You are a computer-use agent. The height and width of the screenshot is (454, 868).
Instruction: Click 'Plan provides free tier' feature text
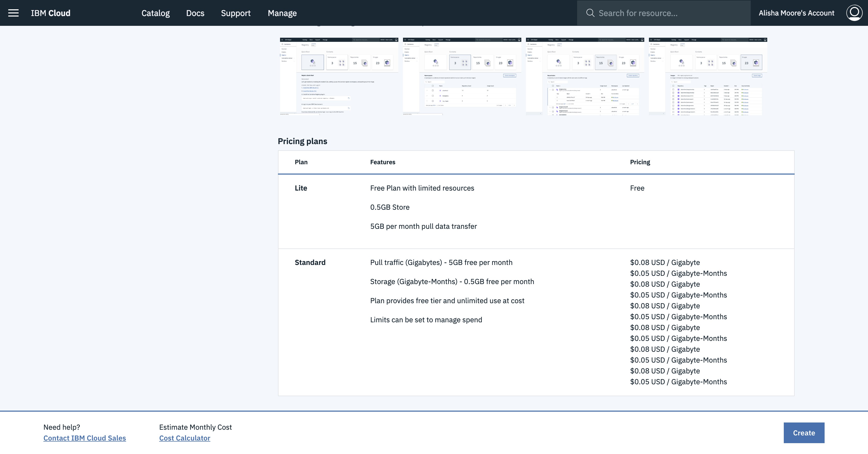447,301
